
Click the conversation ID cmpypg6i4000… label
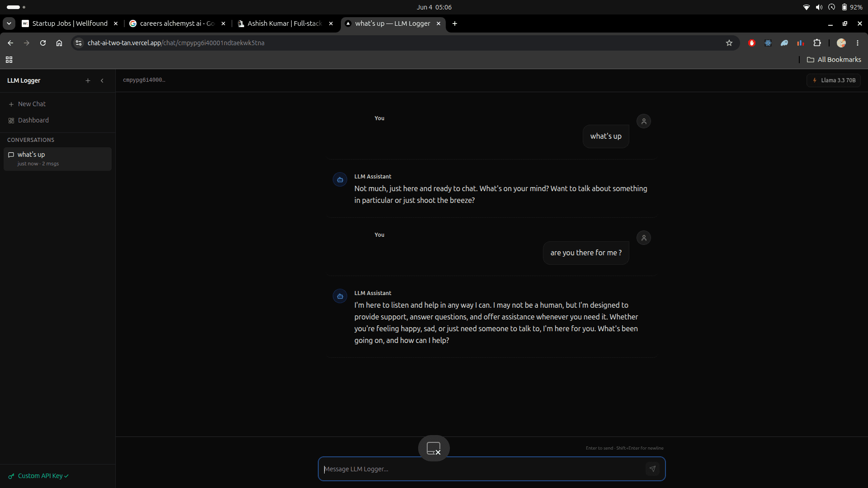coord(144,80)
